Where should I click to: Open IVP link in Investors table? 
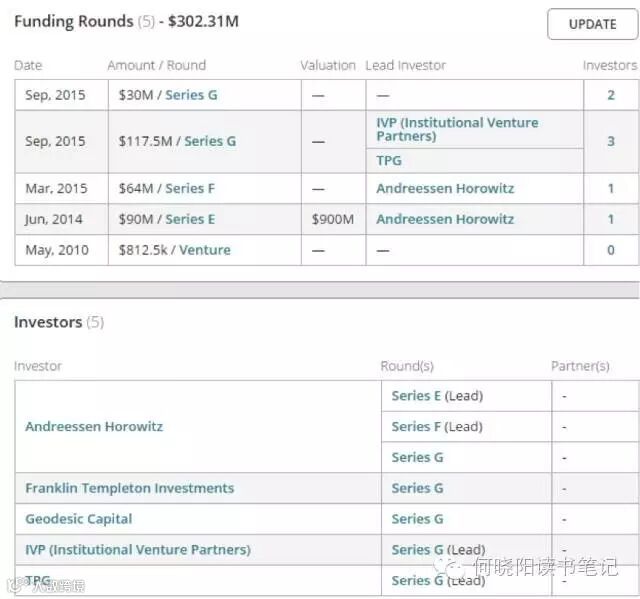tap(138, 550)
